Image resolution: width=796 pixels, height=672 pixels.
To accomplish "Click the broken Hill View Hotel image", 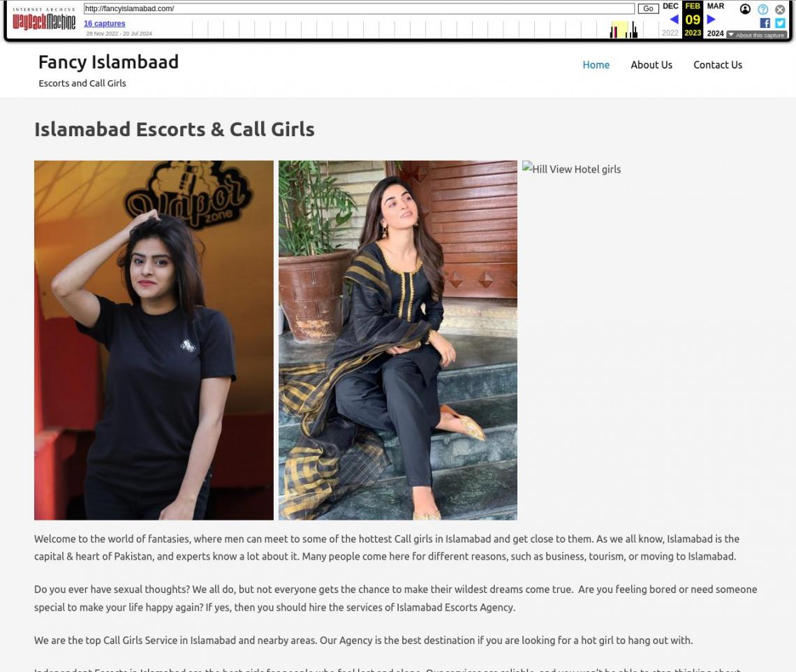I will (x=571, y=168).
